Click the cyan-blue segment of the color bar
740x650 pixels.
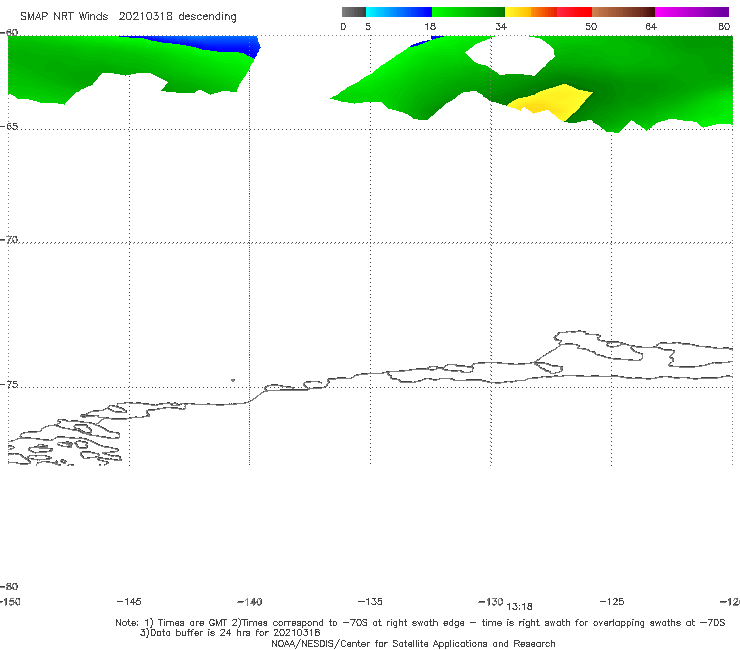399,12
